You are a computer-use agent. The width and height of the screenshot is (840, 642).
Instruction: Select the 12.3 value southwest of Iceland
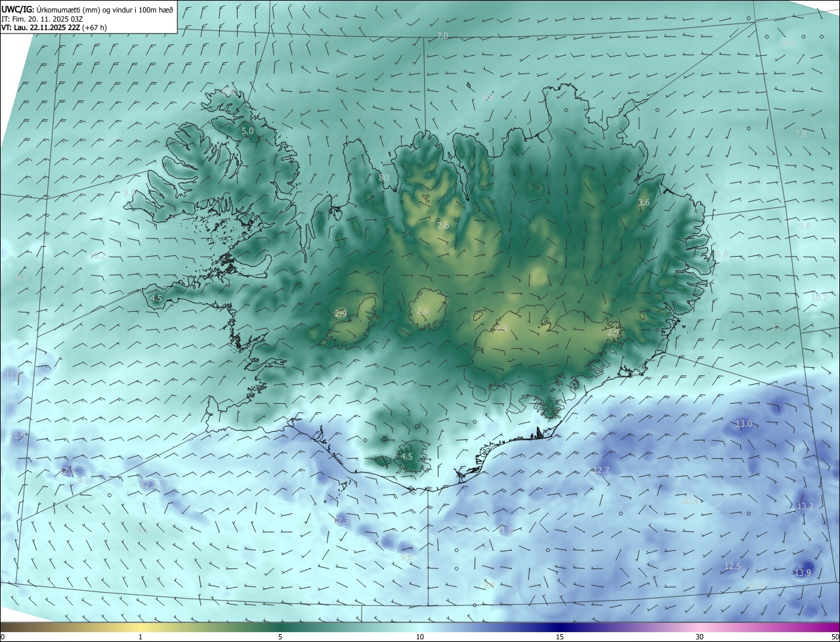[342, 521]
